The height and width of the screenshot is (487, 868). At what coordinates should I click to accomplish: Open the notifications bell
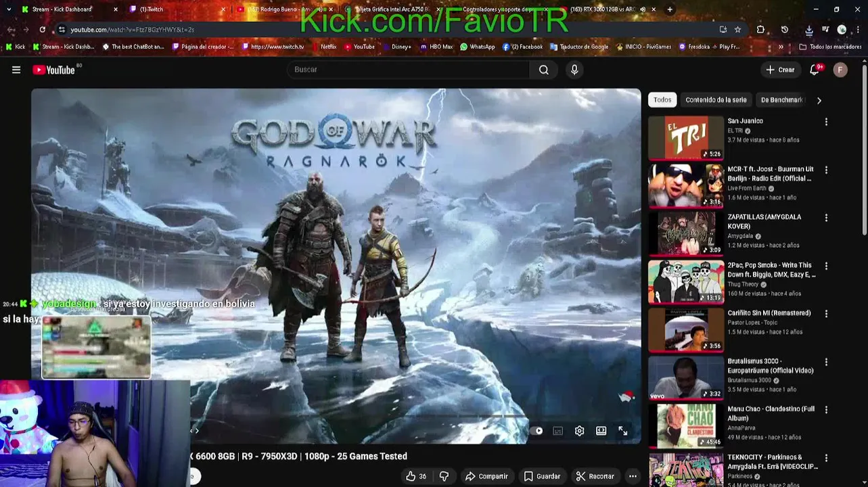coord(815,70)
